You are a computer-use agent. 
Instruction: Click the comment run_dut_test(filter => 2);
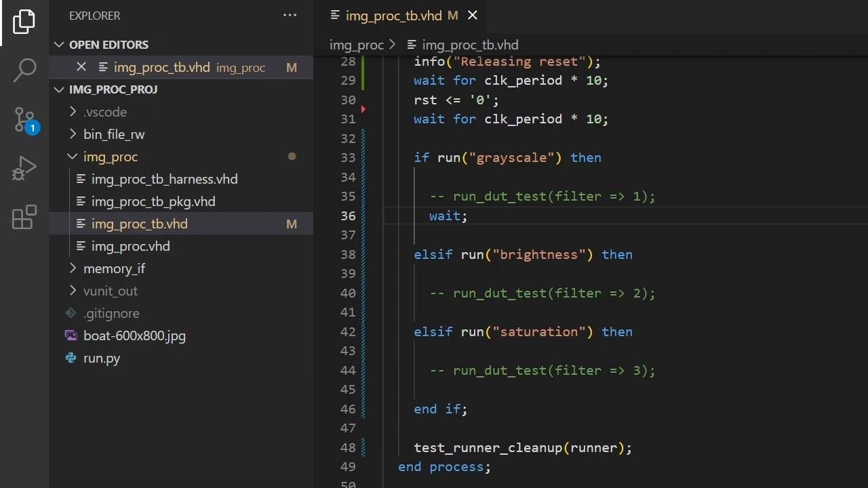point(542,293)
